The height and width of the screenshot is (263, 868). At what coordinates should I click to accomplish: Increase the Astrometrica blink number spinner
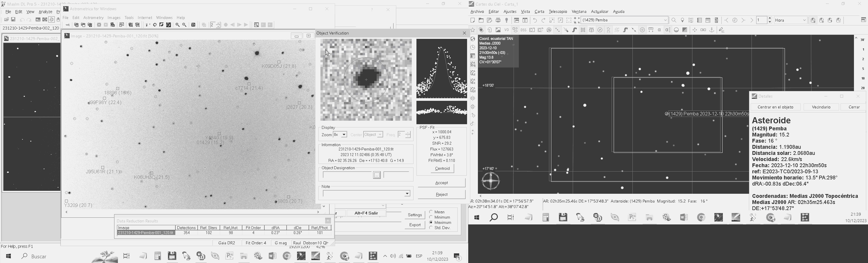(218, 23)
